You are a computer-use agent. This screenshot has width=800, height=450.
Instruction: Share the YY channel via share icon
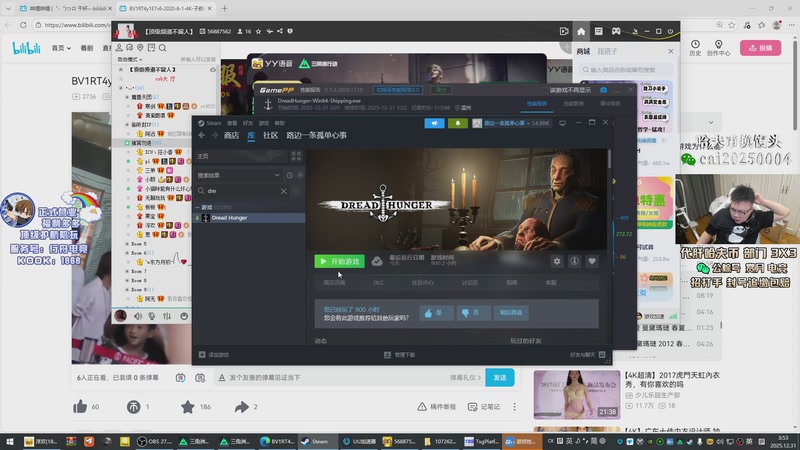(x=280, y=31)
